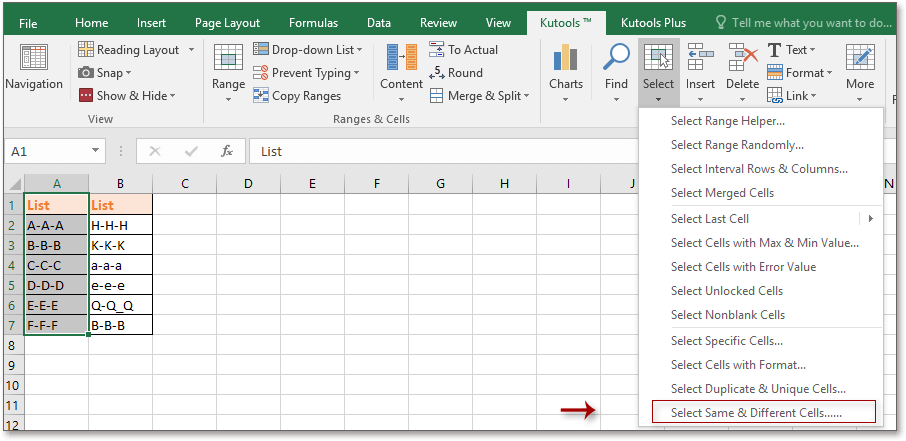Switch to the Formulas tab
This screenshot has height=441, width=906.
pos(313,23)
